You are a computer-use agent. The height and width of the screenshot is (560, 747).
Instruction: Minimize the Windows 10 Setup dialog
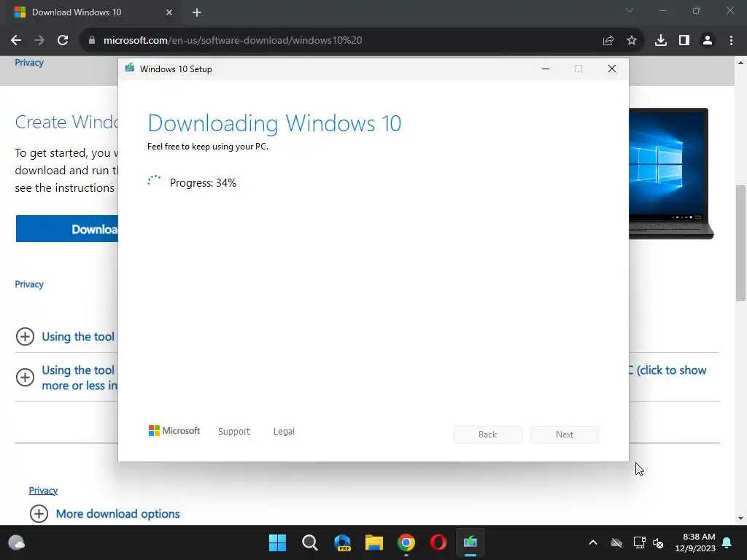[546, 69]
